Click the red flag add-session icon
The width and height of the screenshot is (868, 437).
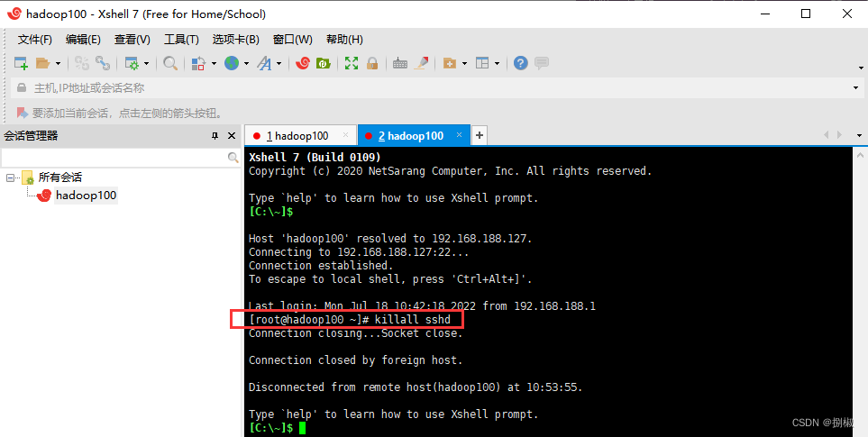pos(23,114)
